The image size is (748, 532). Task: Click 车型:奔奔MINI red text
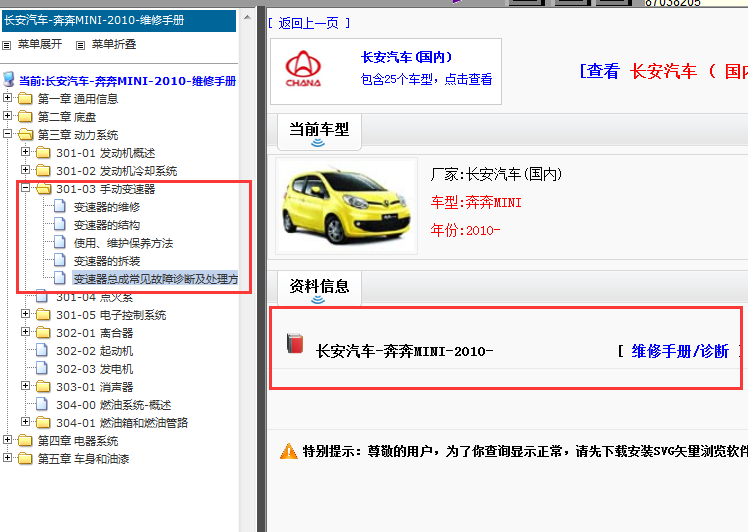point(476,202)
